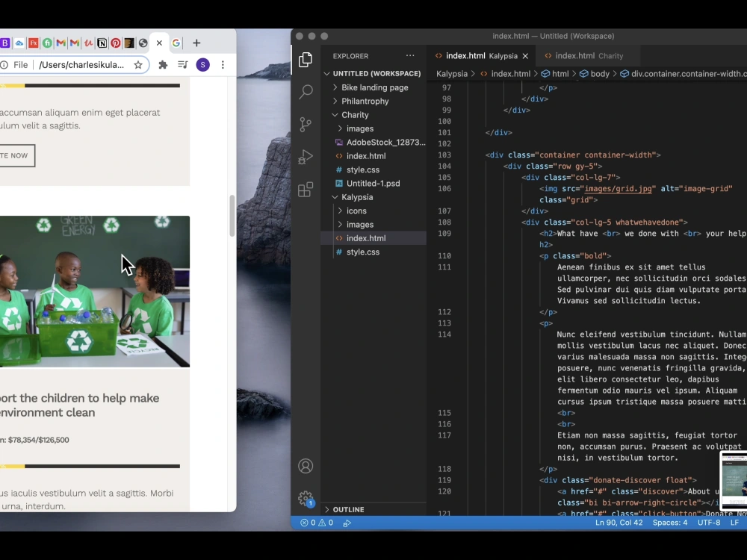
Task: Open the Source Control view
Action: [x=306, y=124]
